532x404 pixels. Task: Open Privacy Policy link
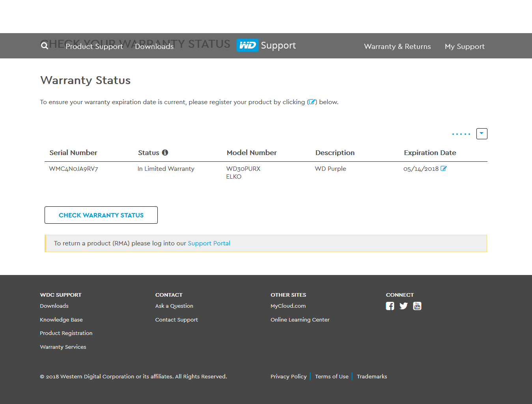click(x=289, y=376)
